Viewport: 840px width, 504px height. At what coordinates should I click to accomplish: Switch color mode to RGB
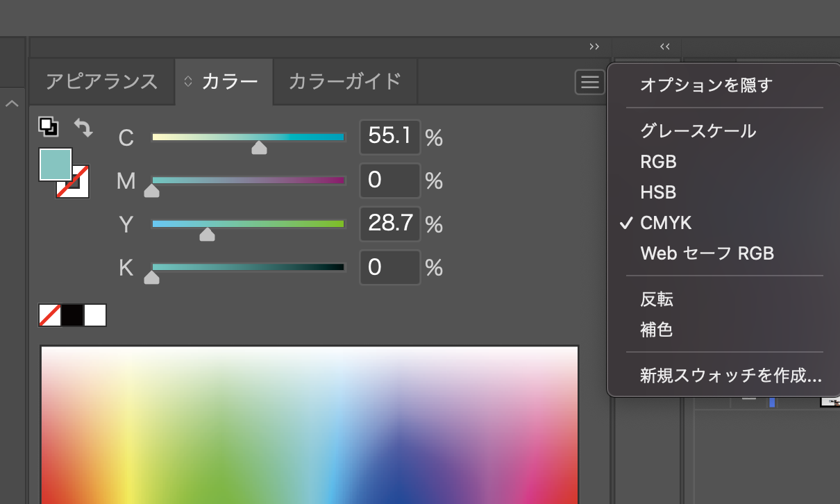658,162
